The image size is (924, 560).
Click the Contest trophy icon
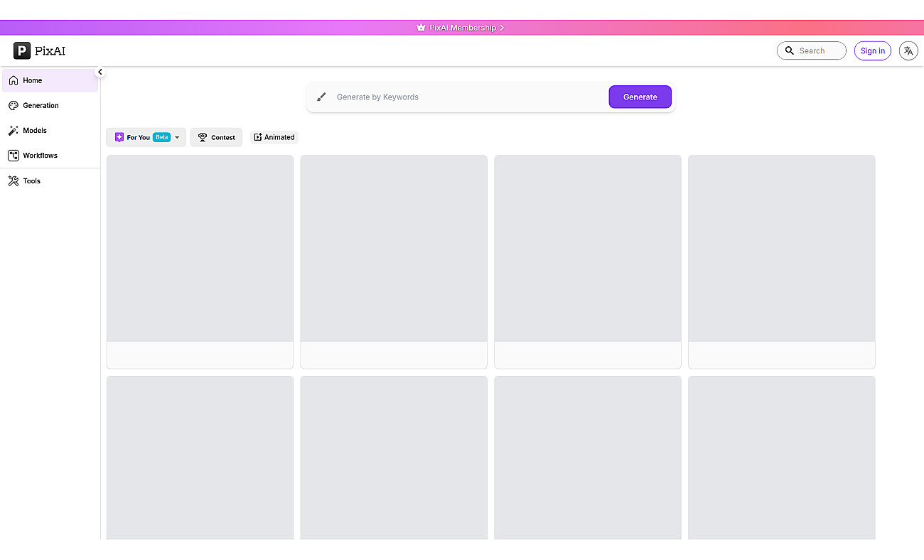[x=203, y=137]
